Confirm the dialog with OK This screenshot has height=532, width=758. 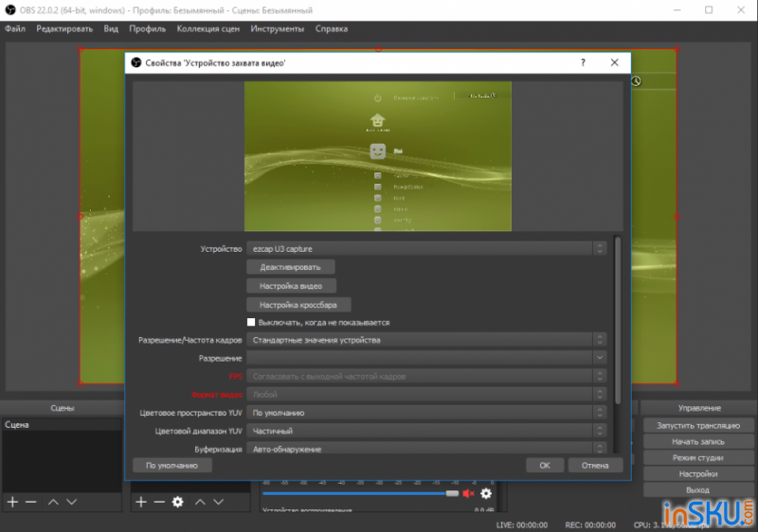click(545, 466)
